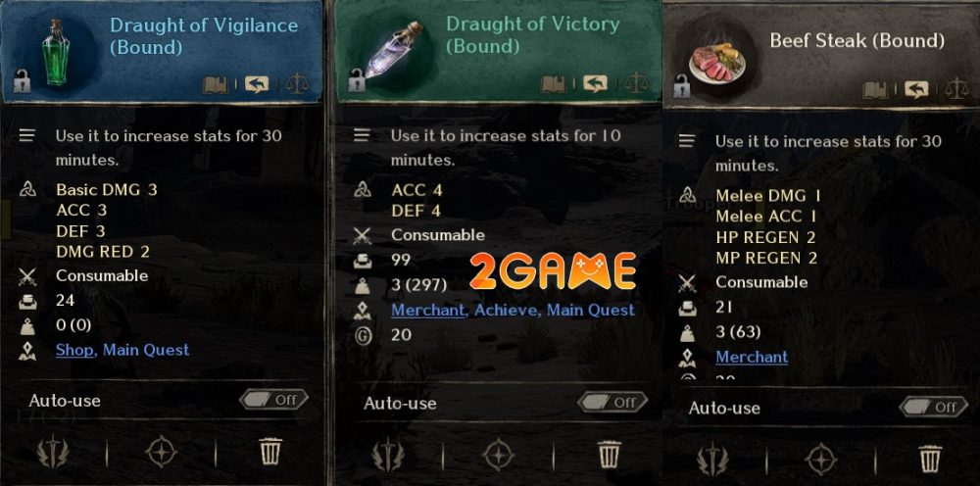This screenshot has height=486, width=980.
Task: Open Merchant link under Beef Steak
Action: click(x=752, y=357)
